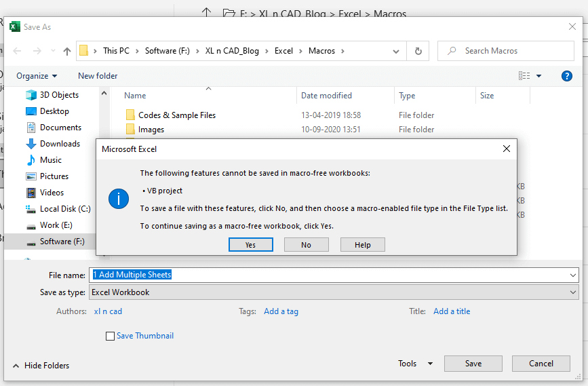588x386 pixels.
Task: Close the Microsoft Excel message dialog
Action: point(506,149)
